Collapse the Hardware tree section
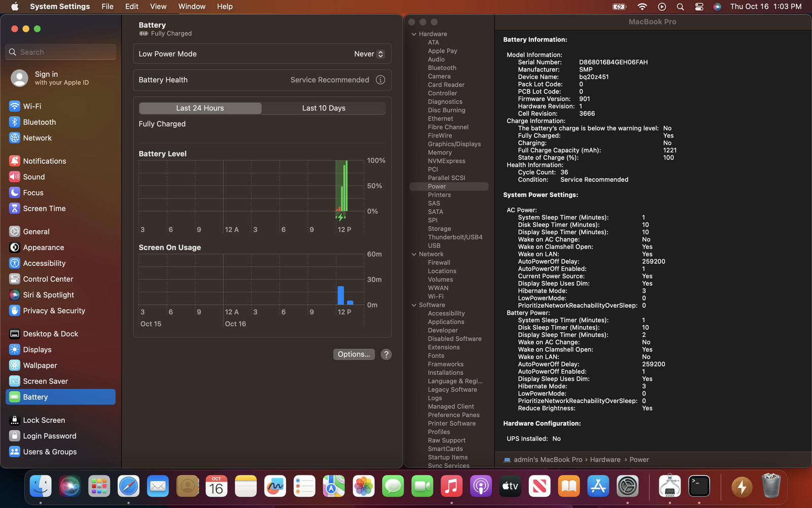Image resolution: width=812 pixels, height=508 pixels. click(x=414, y=34)
